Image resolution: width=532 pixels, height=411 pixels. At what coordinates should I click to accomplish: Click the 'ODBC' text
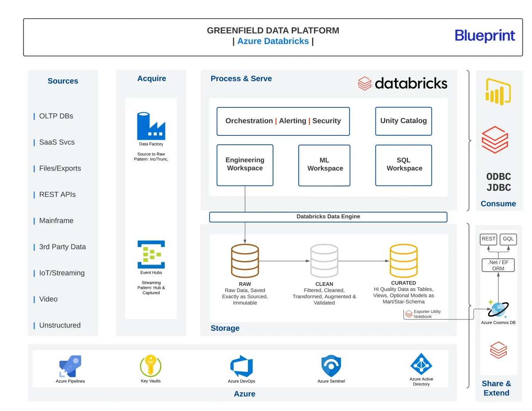coord(498,177)
